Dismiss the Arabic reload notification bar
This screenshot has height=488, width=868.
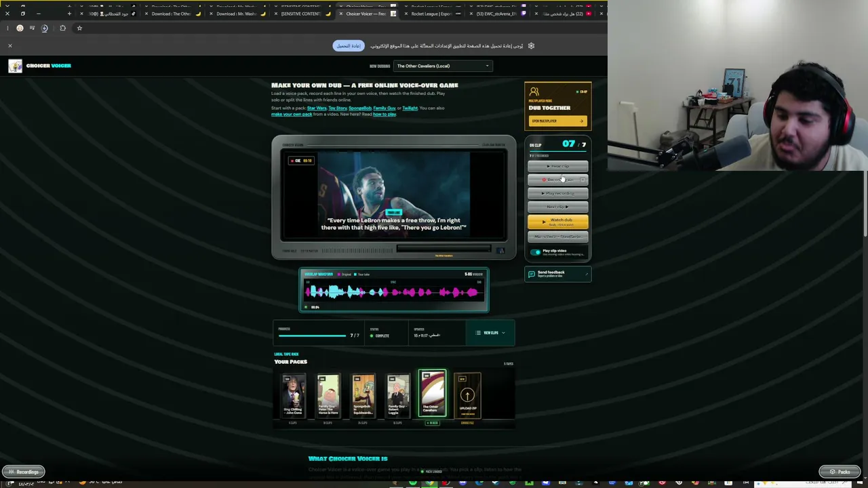point(10,45)
